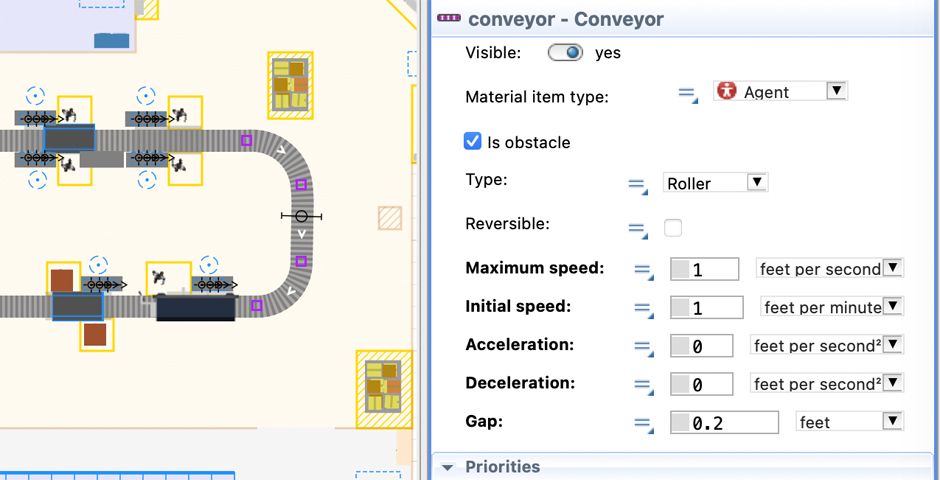940x480 pixels.
Task: Click the static/dynamic switch beside Maximum speed
Action: click(x=643, y=272)
